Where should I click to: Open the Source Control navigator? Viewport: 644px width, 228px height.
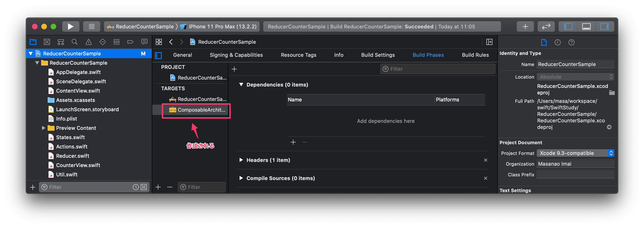tap(47, 42)
